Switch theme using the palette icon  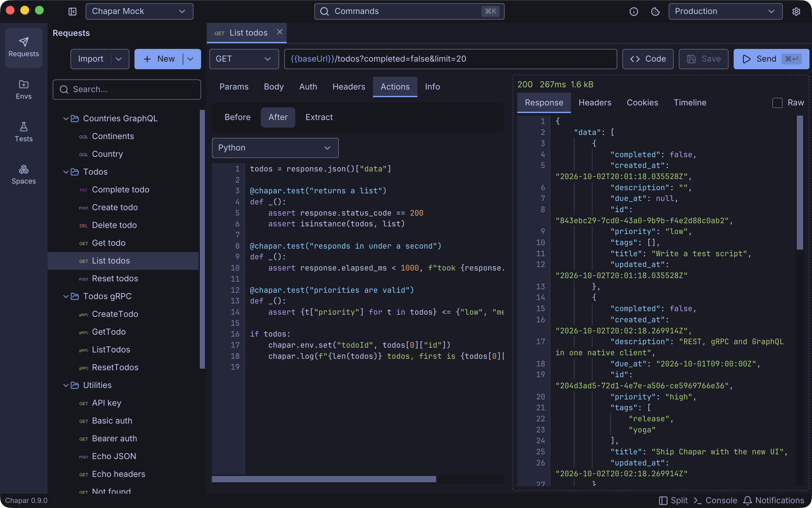pos(655,11)
